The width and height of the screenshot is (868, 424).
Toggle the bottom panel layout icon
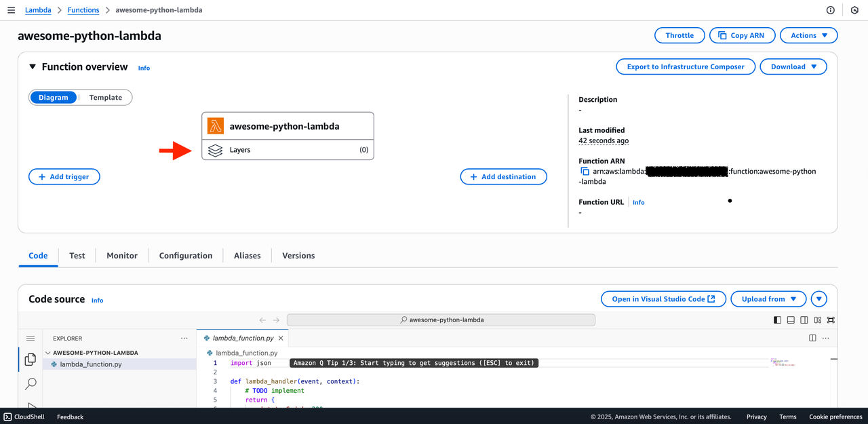(791, 320)
